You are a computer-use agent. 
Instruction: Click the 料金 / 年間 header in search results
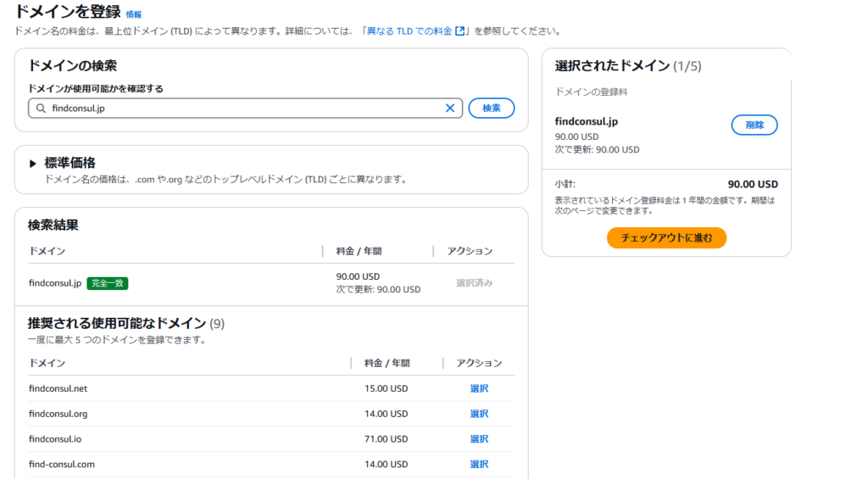(x=359, y=251)
